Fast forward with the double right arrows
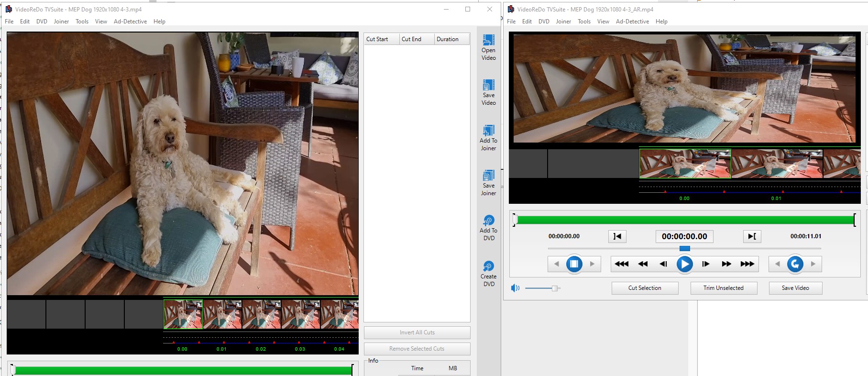The image size is (868, 376). pos(726,264)
